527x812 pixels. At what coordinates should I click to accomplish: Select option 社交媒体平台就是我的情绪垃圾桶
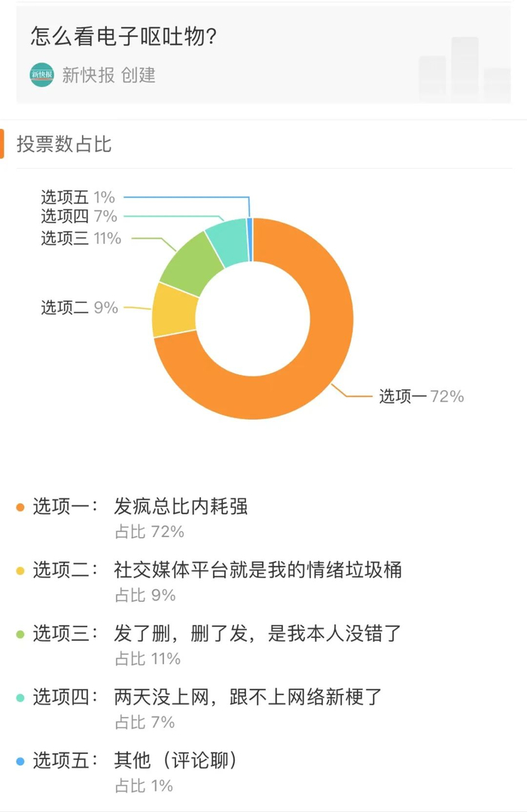click(x=257, y=570)
